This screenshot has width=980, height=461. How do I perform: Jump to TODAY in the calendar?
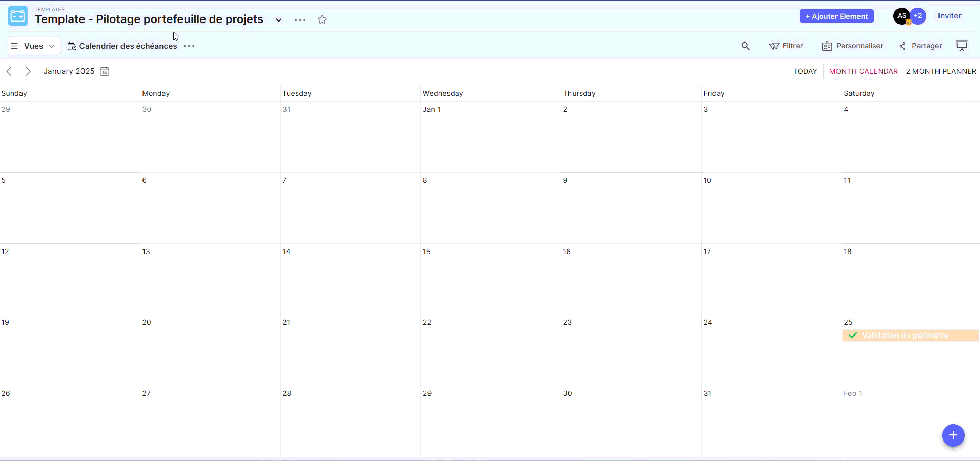tap(805, 71)
